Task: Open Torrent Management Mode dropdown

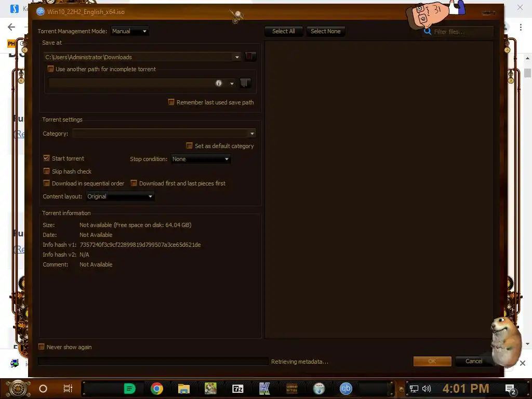Action: point(129,31)
